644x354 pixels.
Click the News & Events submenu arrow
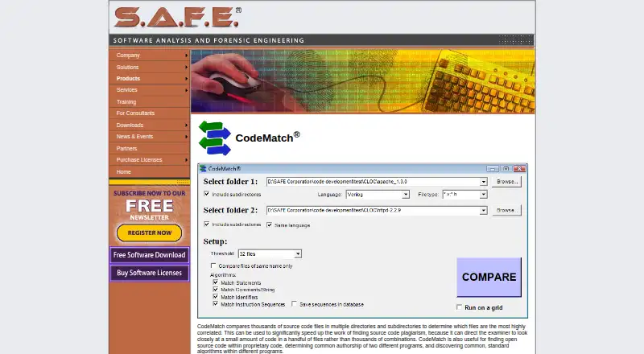point(187,137)
